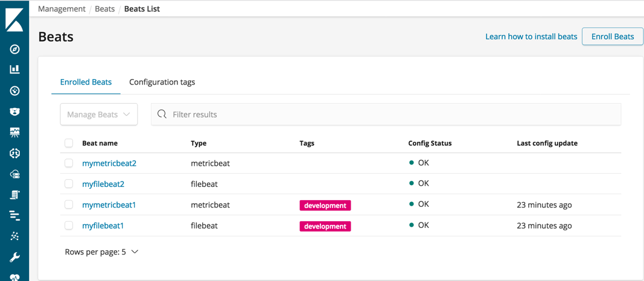Open the Learn how to install beats link

click(531, 36)
